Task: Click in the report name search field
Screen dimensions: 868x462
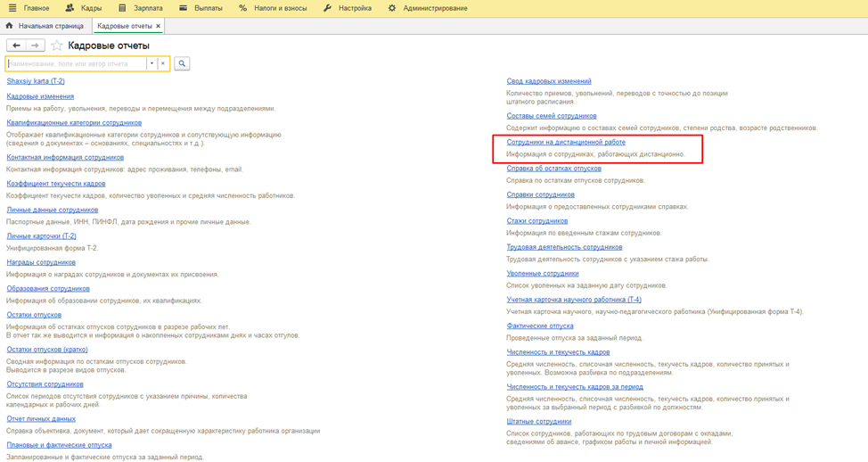Action: [76, 64]
